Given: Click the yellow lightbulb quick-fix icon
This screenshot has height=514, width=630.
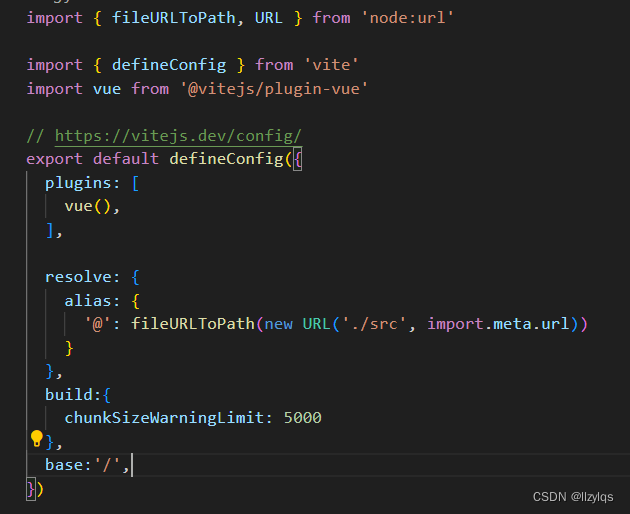Looking at the screenshot, I should [x=37, y=438].
